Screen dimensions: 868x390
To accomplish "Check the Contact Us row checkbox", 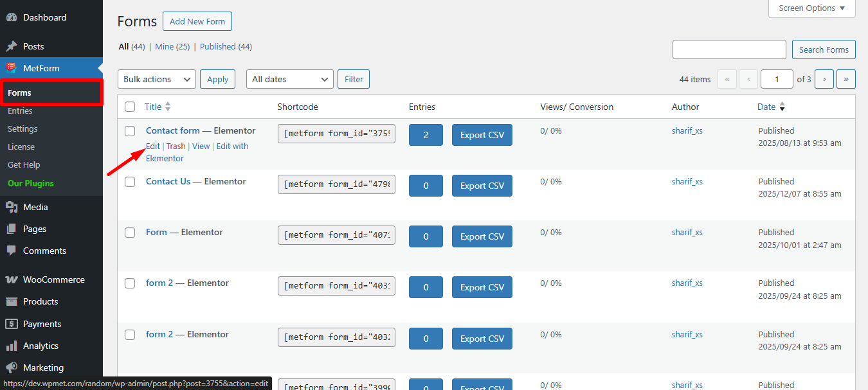I will pyautogui.click(x=130, y=181).
